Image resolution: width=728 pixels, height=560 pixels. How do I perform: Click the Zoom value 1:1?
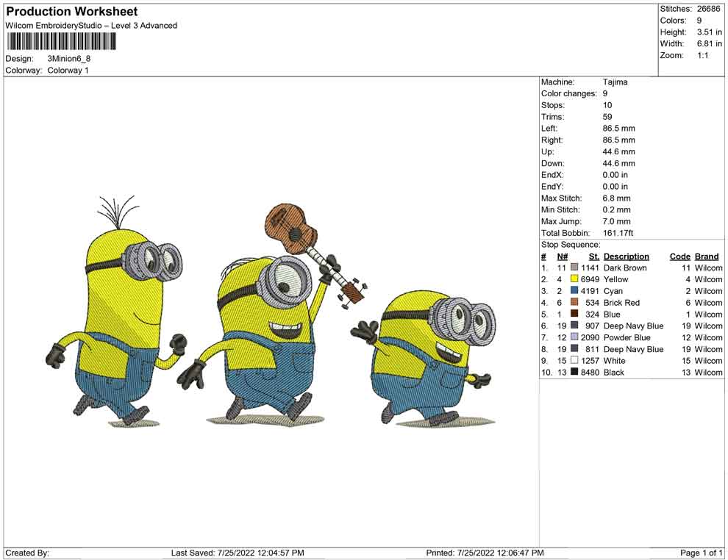[702, 55]
